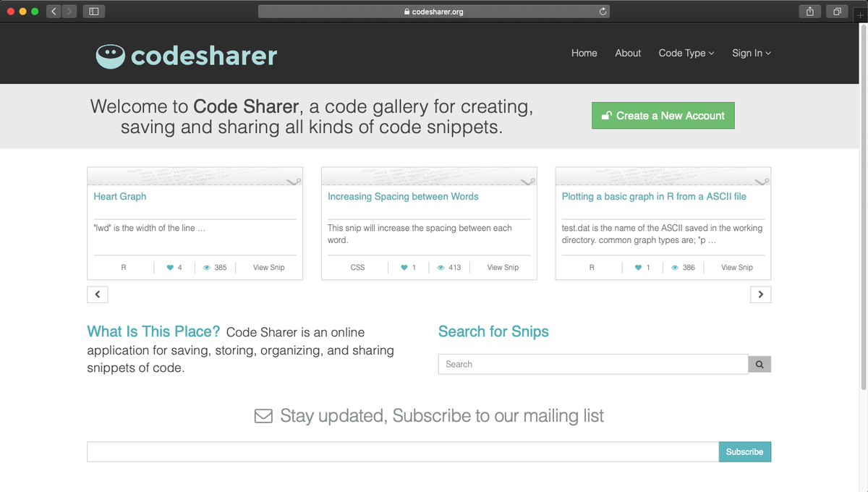Expand the Sign In dropdown menu
Image resolution: width=868 pixels, height=492 pixels.
(x=752, y=53)
